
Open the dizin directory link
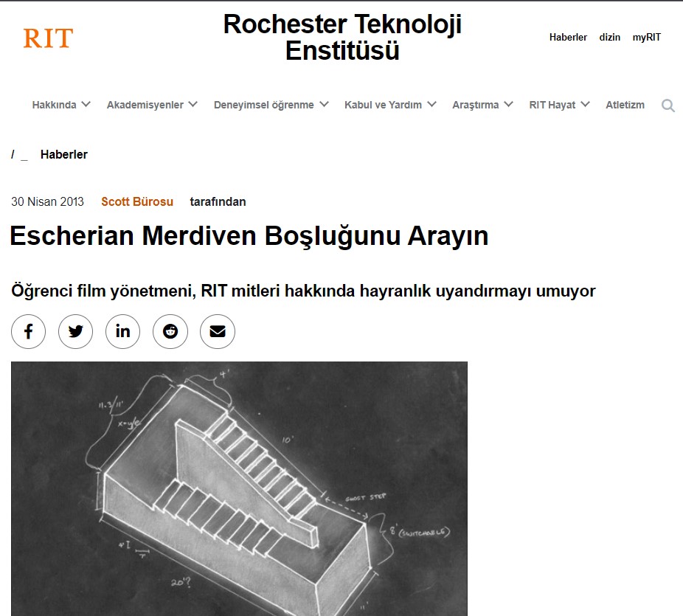(x=609, y=38)
